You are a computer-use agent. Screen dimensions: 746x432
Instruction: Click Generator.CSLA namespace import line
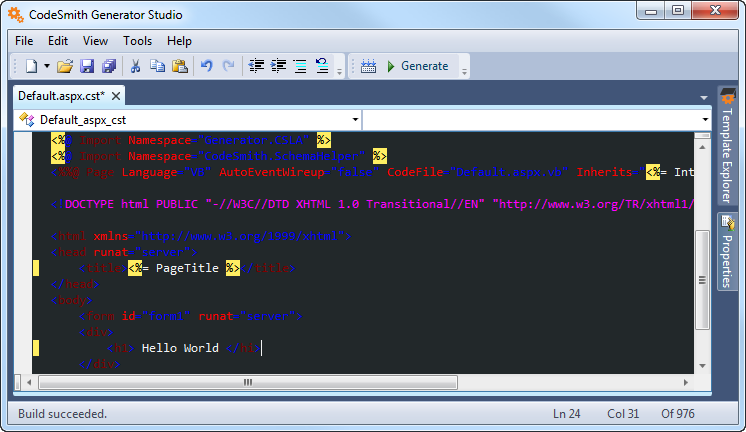(x=191, y=140)
